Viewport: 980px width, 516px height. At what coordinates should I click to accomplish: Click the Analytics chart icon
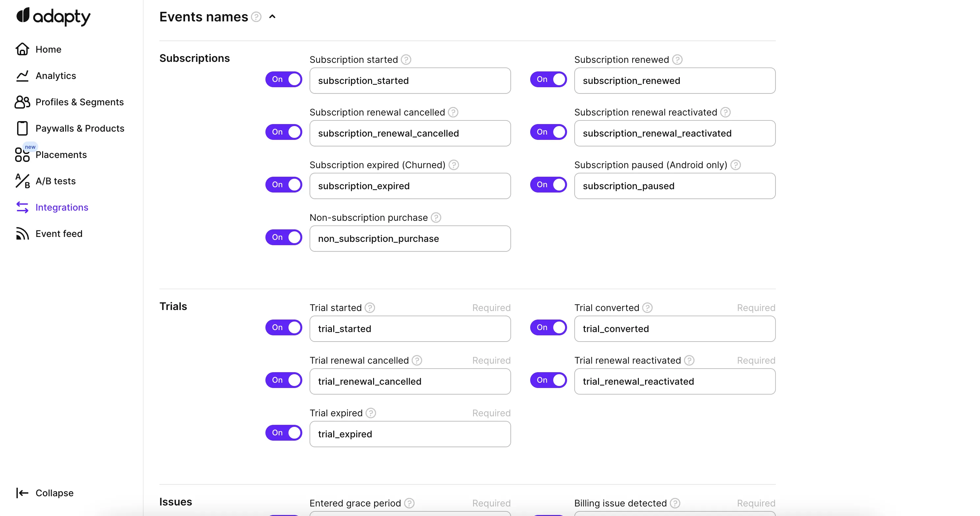(x=22, y=76)
